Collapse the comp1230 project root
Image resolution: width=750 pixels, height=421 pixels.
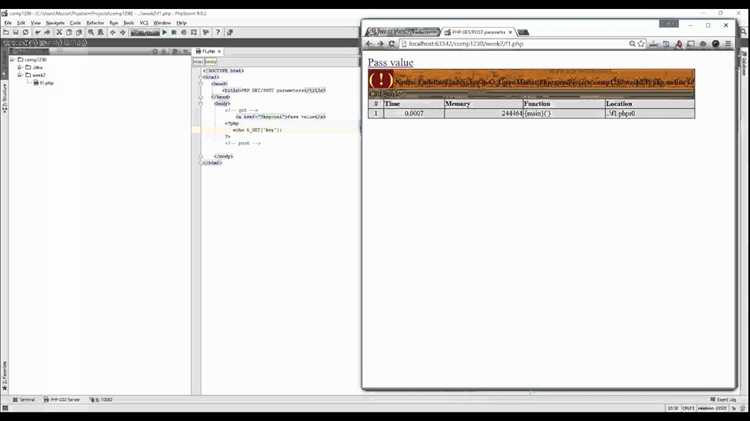pos(13,60)
